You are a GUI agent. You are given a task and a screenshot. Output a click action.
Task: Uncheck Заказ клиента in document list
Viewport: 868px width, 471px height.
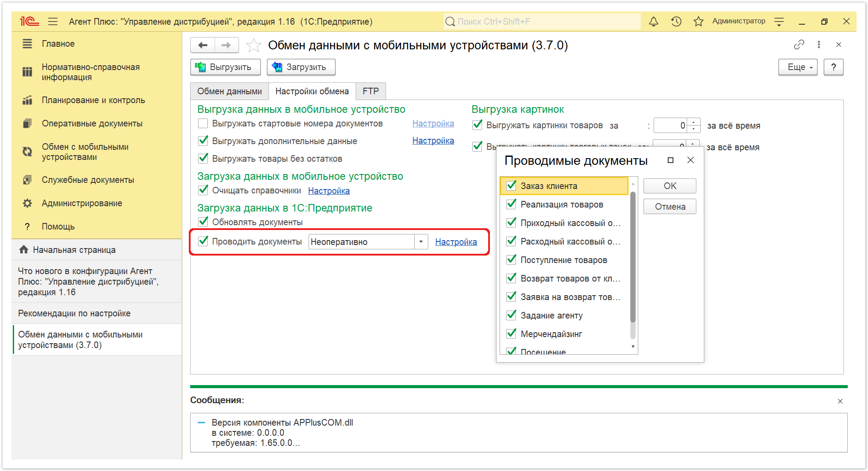[511, 185]
